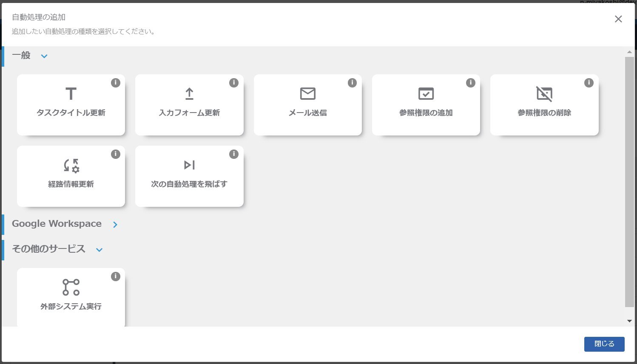Click the vertical scrollbar thumb
The image size is (637, 364).
click(630, 181)
